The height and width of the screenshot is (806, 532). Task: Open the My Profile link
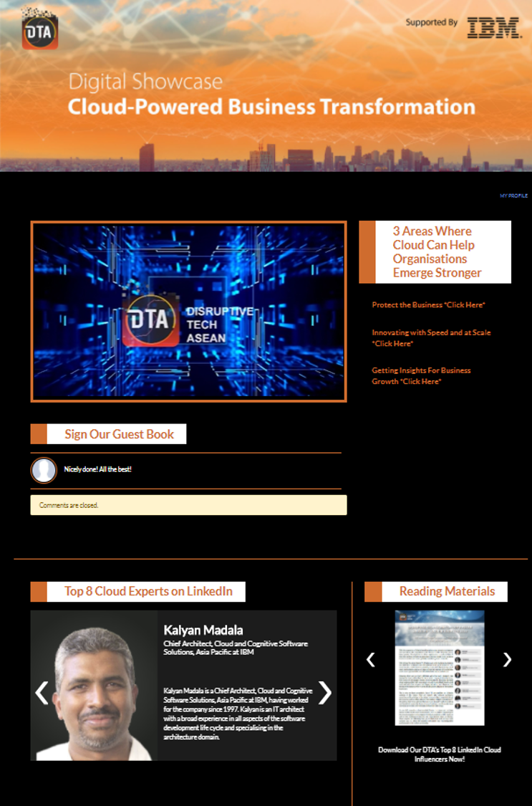point(513,196)
